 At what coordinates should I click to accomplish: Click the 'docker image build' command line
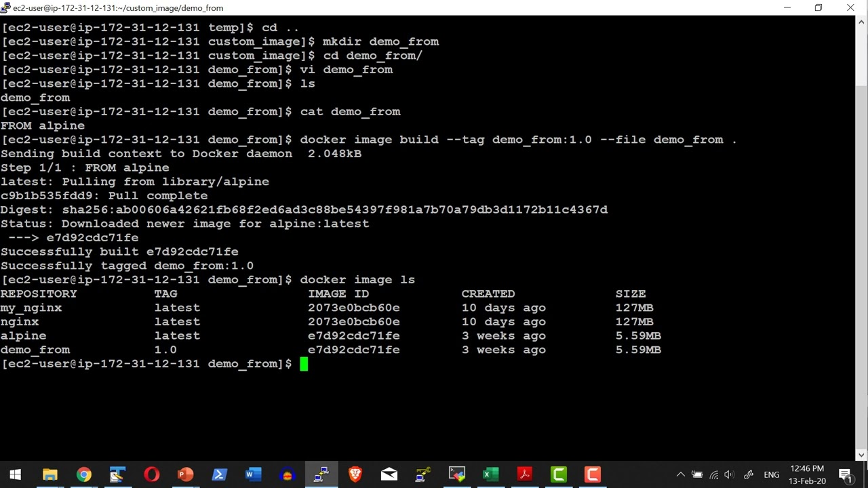[518, 140]
